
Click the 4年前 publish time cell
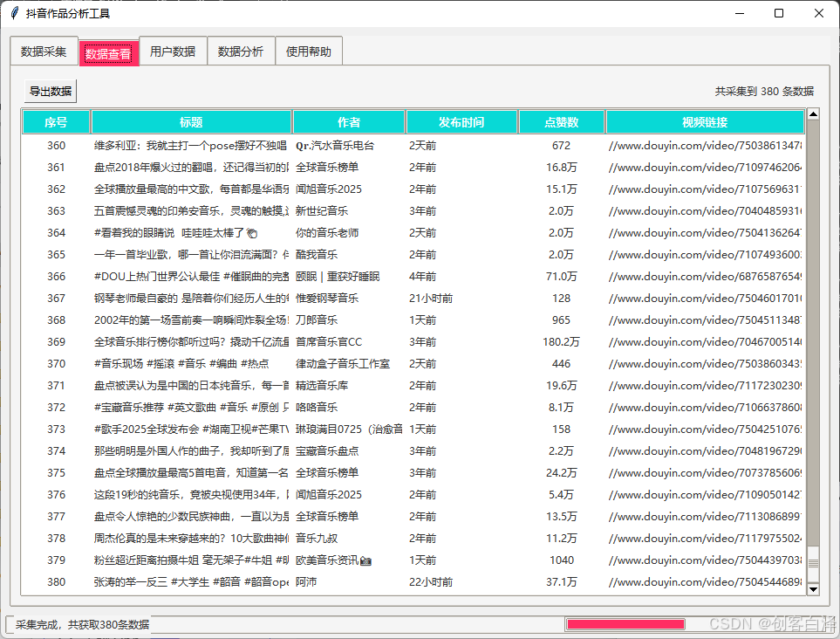tap(423, 277)
